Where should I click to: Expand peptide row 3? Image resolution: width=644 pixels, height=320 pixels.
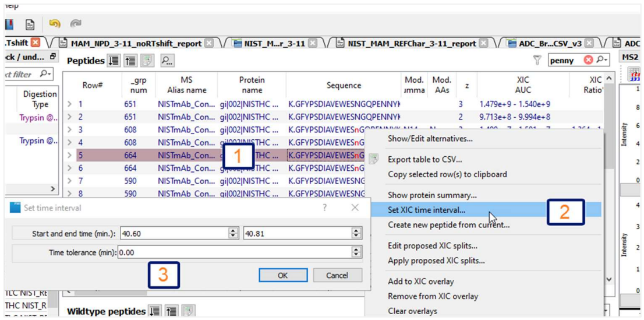tap(70, 130)
